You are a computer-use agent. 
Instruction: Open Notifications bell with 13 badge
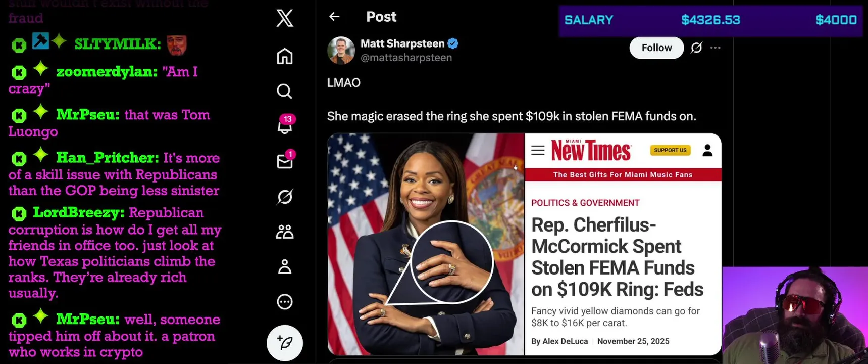click(x=285, y=125)
